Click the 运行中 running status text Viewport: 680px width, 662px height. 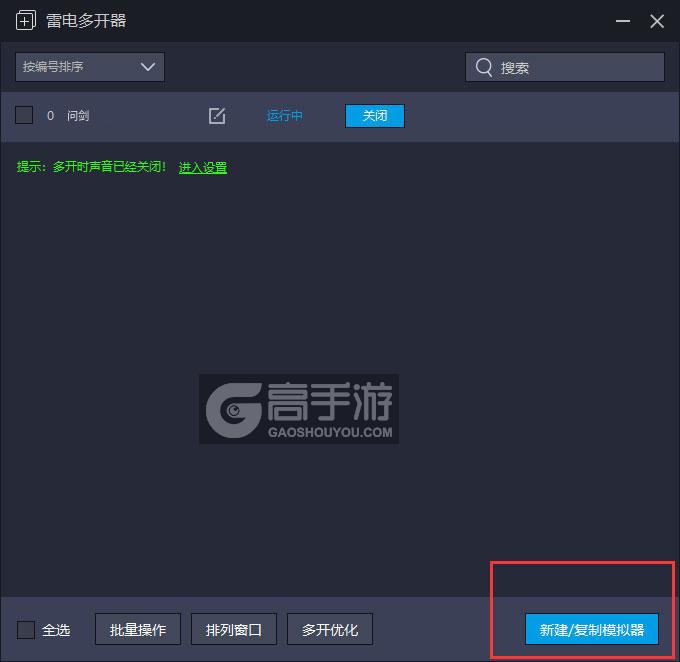pos(284,115)
